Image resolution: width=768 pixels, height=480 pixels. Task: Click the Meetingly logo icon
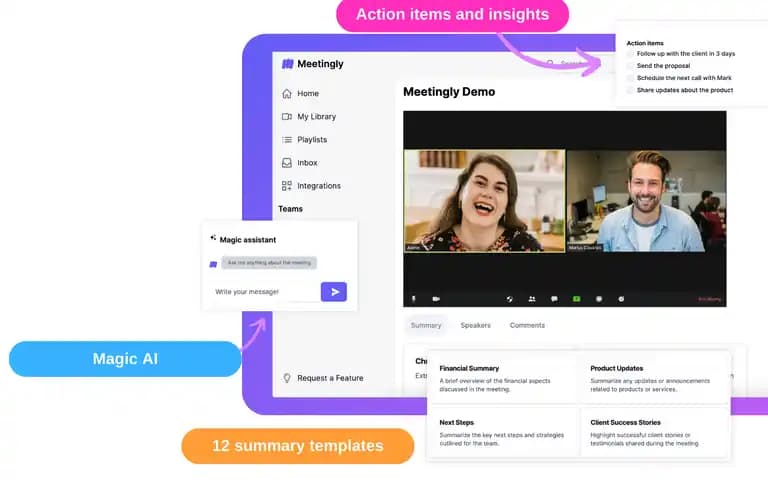(x=288, y=64)
